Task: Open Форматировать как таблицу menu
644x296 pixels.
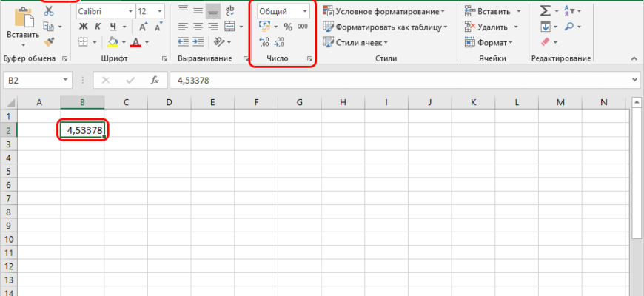Action: (x=384, y=27)
